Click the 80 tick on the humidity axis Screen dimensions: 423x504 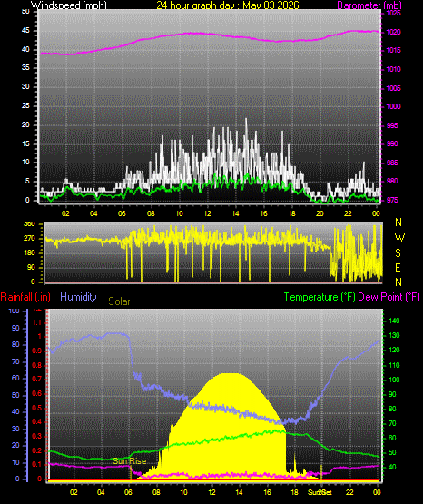[x=15, y=344]
